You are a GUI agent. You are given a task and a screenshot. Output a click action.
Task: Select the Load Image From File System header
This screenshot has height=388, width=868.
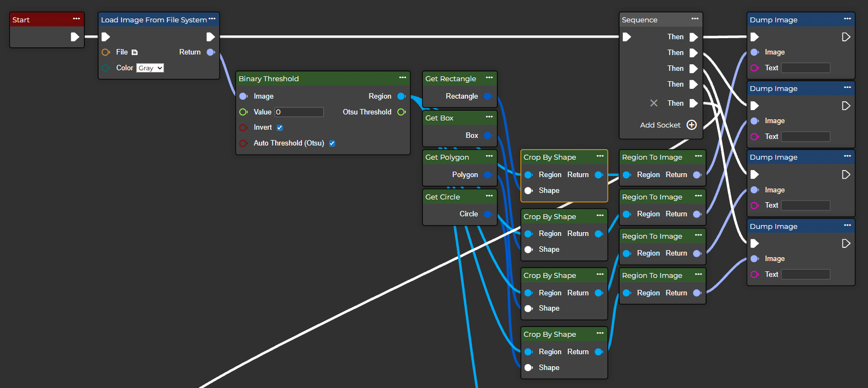tap(154, 20)
